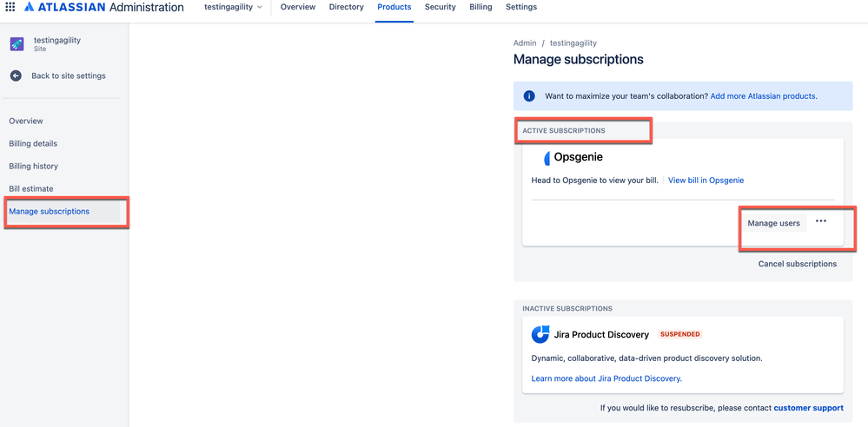The width and height of the screenshot is (868, 427).
Task: Click the Opsgenie logo icon
Action: pos(547,158)
